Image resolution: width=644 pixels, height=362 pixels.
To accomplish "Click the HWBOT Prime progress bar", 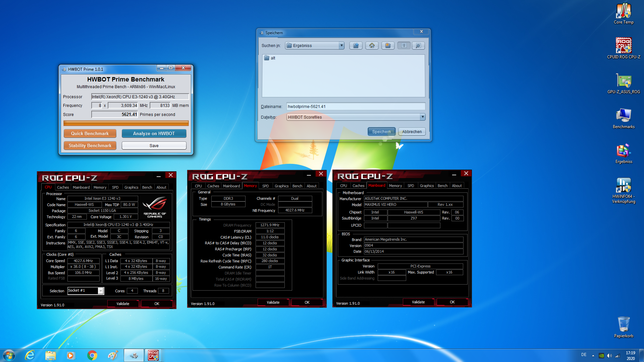I will (x=126, y=123).
